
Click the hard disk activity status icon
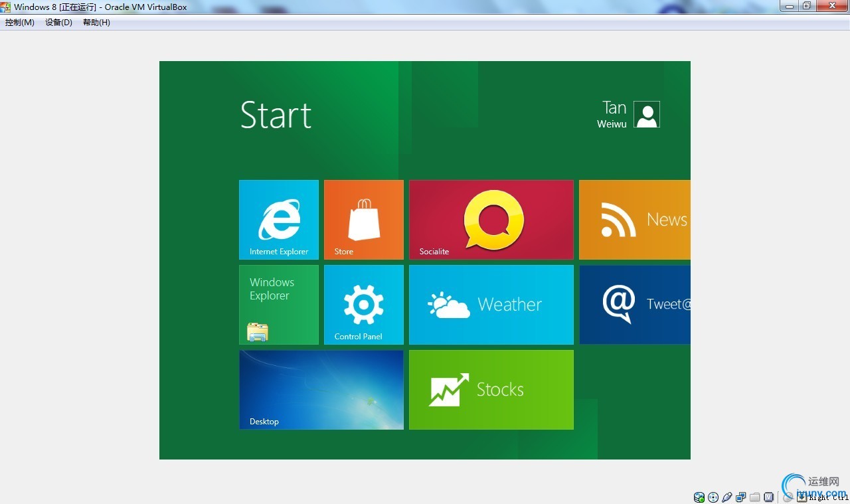coord(699,497)
